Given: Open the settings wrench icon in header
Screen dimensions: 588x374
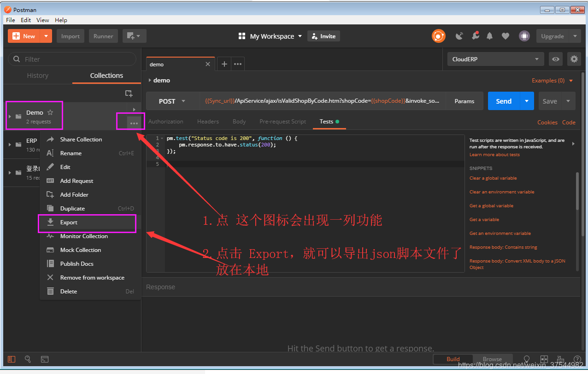Looking at the screenshot, I should point(475,36).
